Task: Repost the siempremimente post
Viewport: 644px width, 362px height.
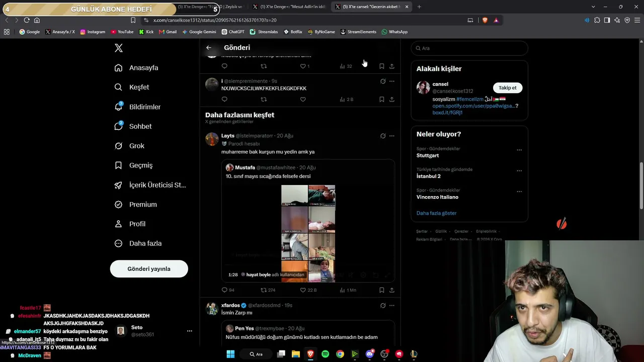Action: 264,100
